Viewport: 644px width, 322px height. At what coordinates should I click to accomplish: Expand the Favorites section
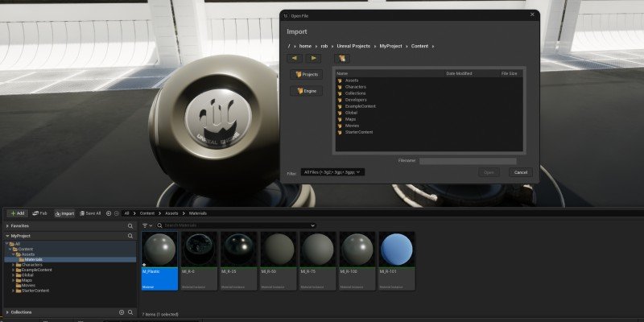7,226
